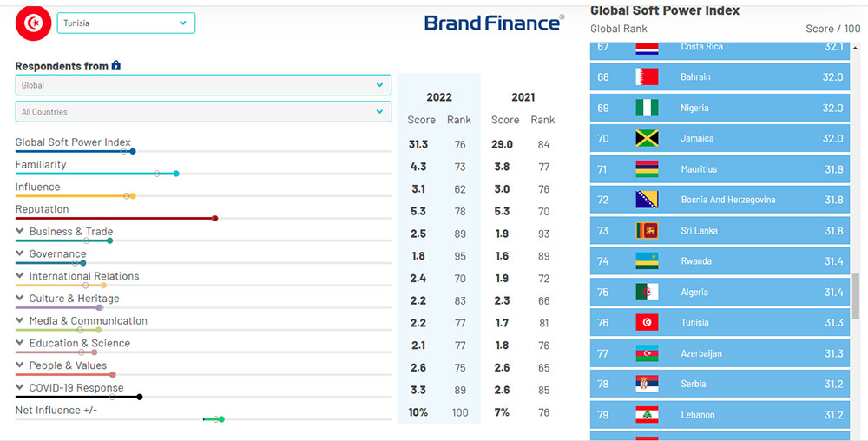Screen dimensions: 868x441
Task: Expand the Culture & Heritage section
Action: pyautogui.click(x=20, y=299)
